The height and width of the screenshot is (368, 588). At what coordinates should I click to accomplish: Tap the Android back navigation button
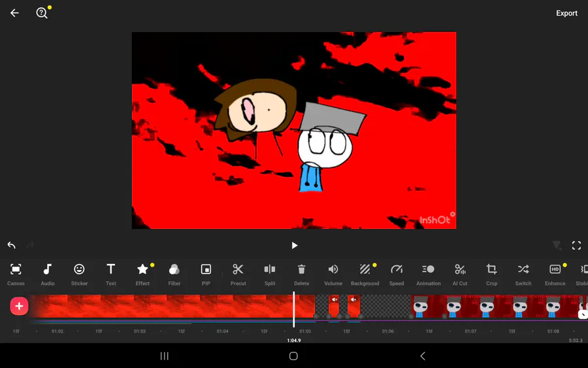tap(423, 356)
